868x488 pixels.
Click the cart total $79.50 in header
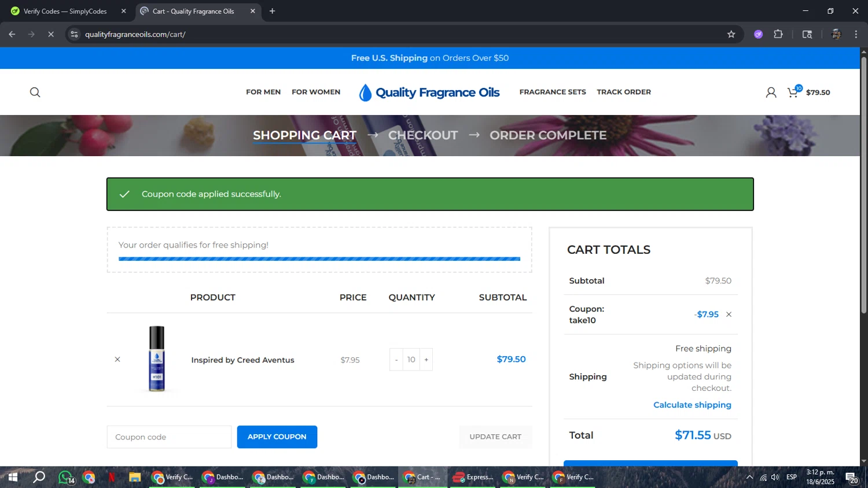tap(818, 93)
